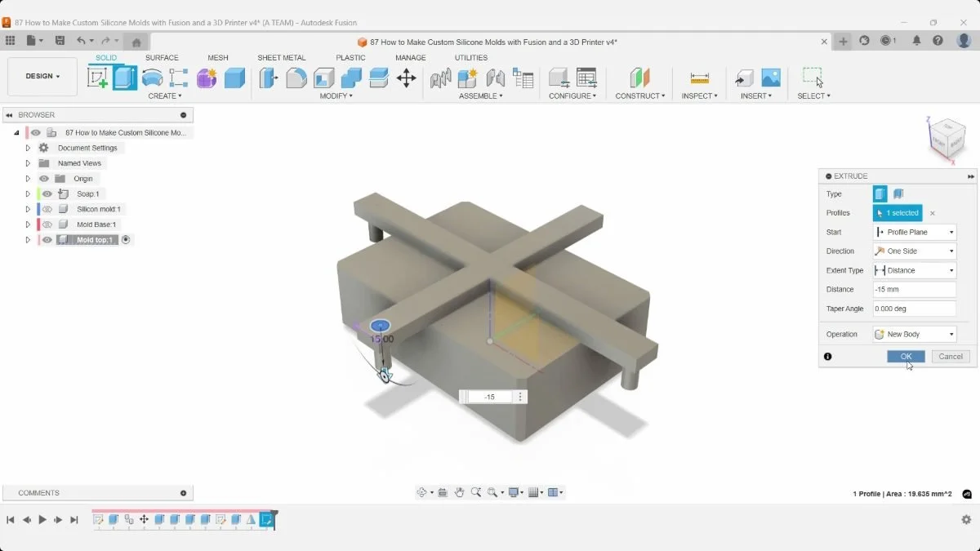Click the floating -15 distance input in viewport
The image size is (980, 551).
[488, 397]
